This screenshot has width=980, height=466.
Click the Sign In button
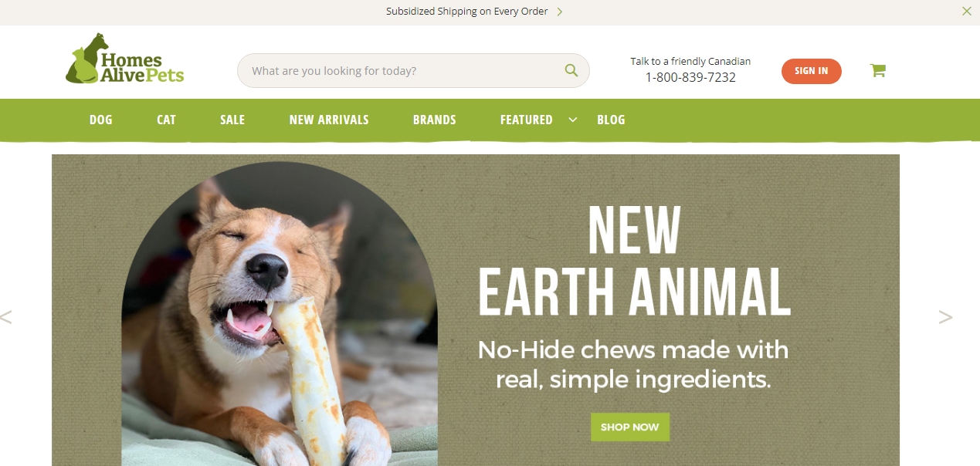pyautogui.click(x=812, y=71)
